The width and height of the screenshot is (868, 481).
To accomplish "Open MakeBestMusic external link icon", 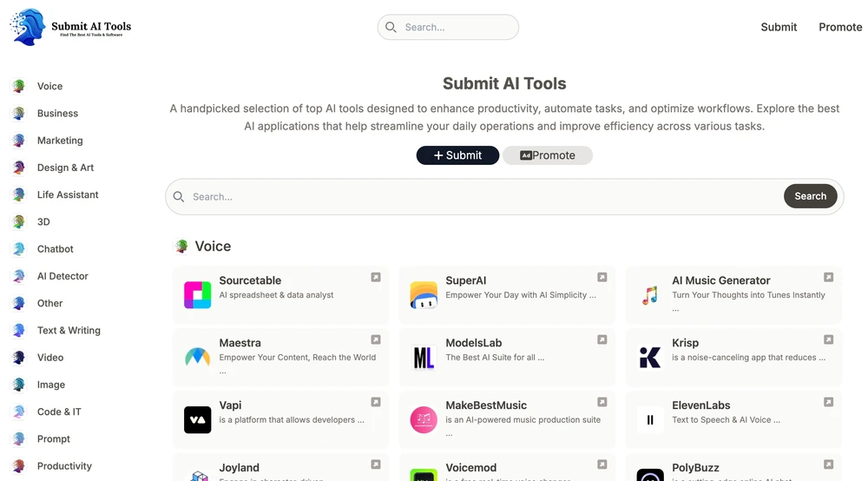I will tap(602, 402).
